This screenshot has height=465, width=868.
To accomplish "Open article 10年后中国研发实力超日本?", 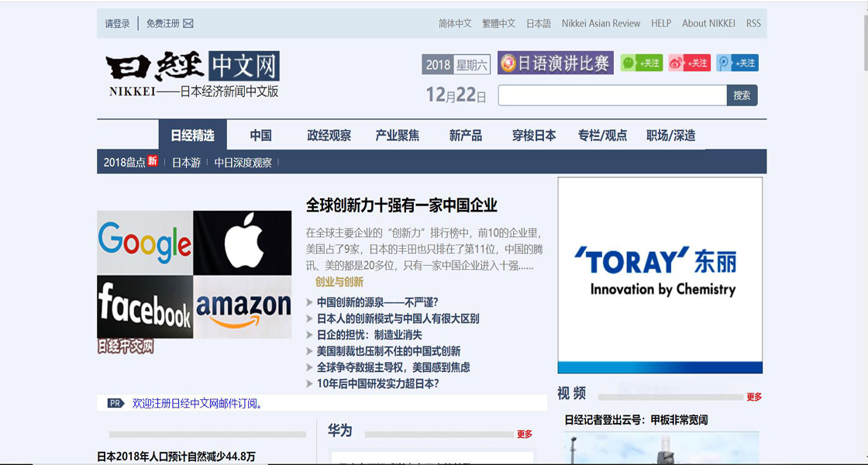I will (378, 384).
